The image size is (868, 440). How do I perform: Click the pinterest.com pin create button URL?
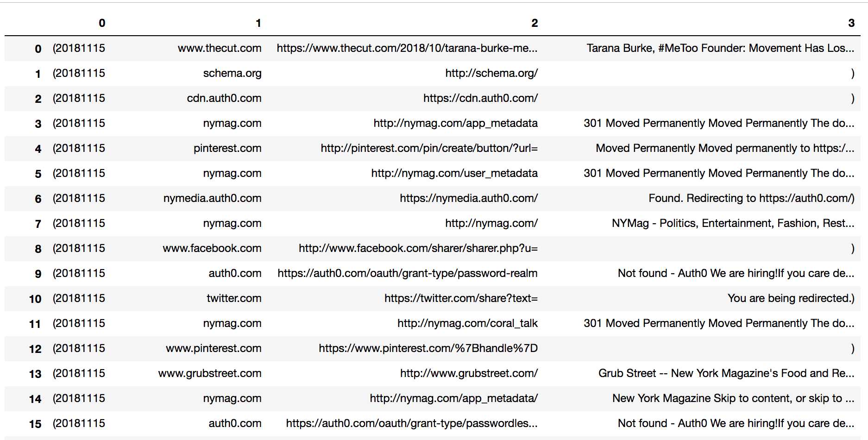click(429, 148)
